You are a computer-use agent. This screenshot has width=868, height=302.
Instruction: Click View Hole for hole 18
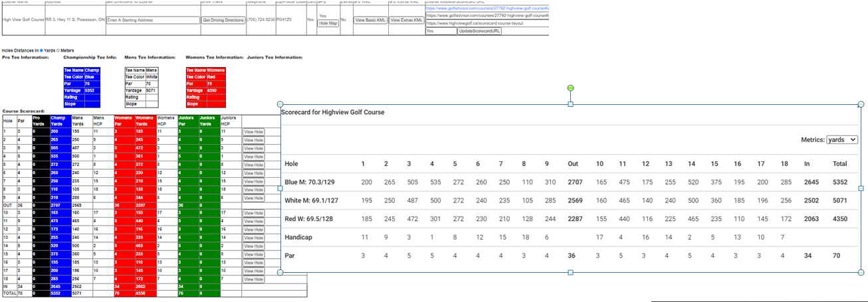pos(254,279)
